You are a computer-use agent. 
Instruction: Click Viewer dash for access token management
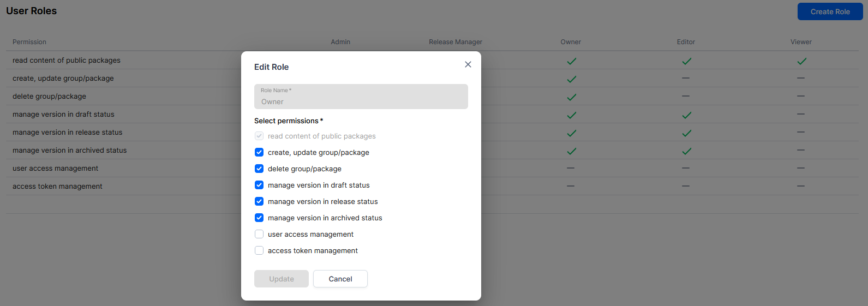pyautogui.click(x=801, y=186)
